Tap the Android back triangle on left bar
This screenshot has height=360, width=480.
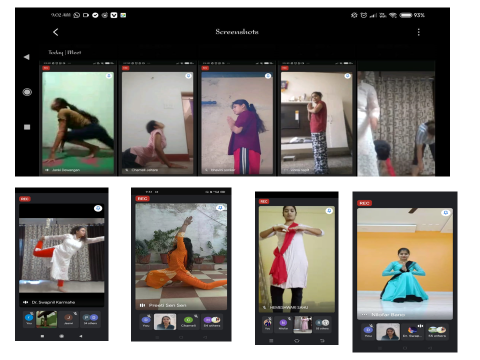click(27, 57)
